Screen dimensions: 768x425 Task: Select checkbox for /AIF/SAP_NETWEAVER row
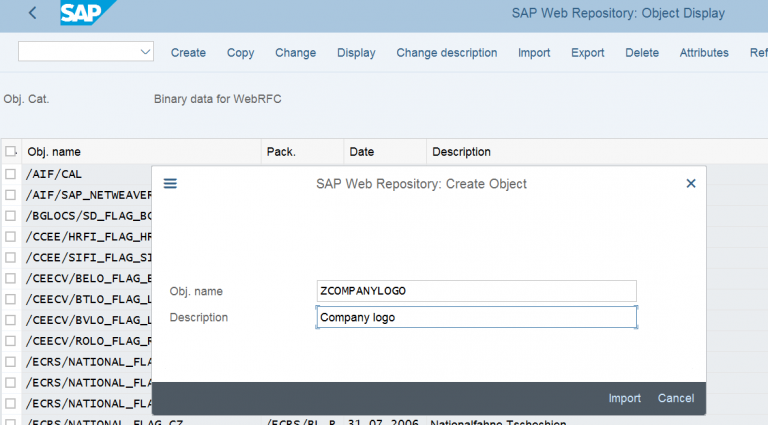pos(10,195)
